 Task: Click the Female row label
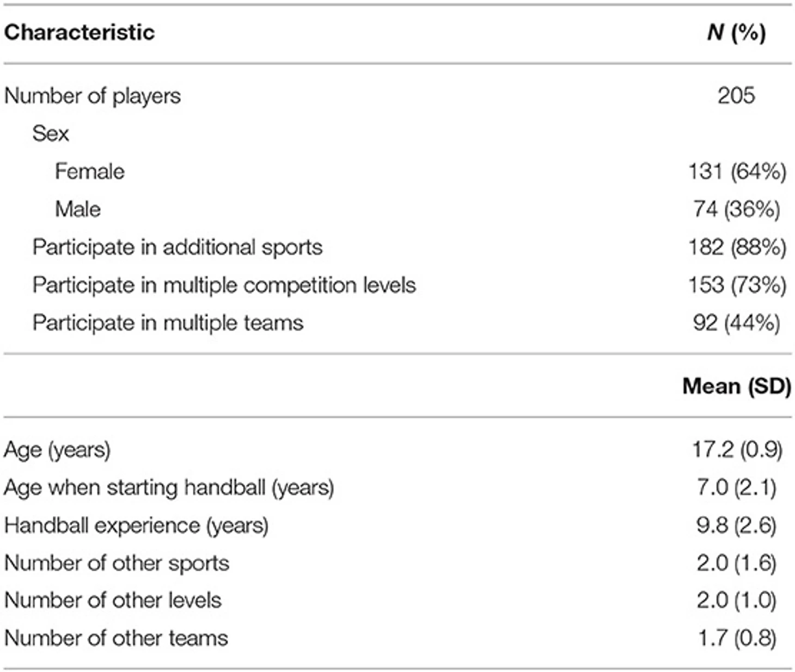pos(90,172)
